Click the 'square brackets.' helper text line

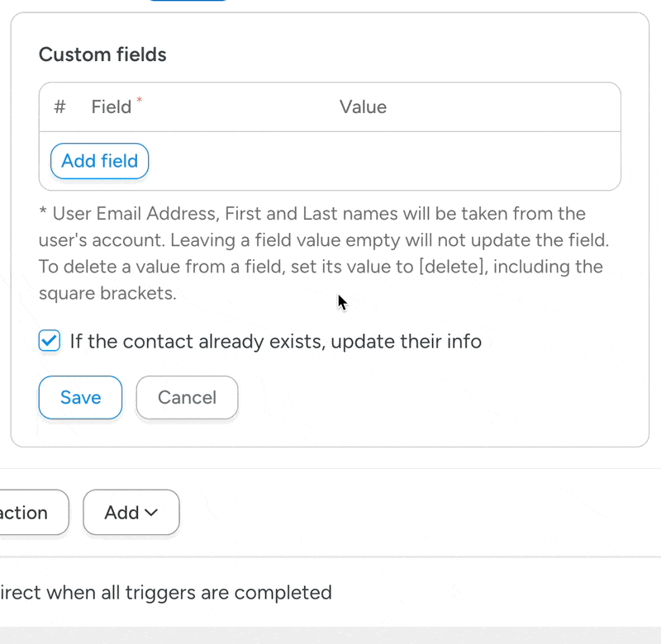[107, 293]
